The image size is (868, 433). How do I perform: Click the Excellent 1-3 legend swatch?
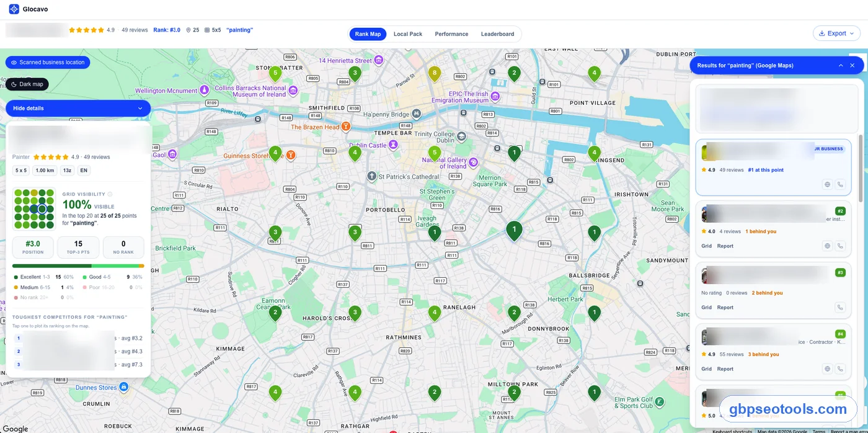click(16, 277)
